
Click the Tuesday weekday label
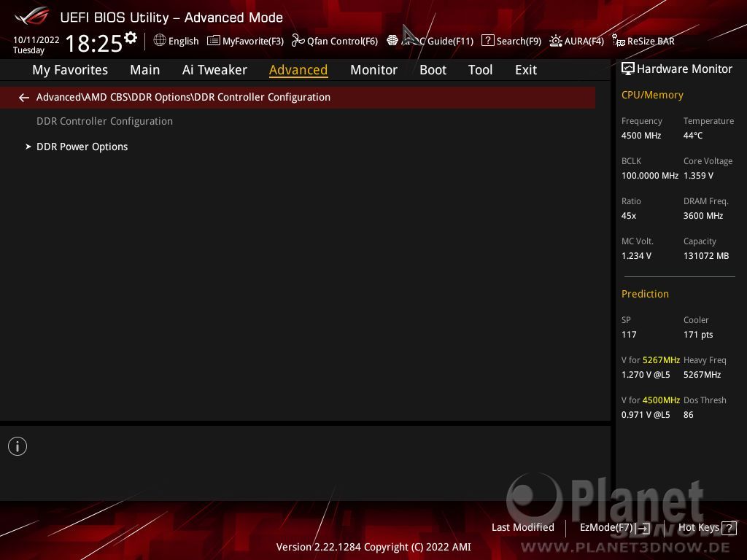tap(28, 50)
